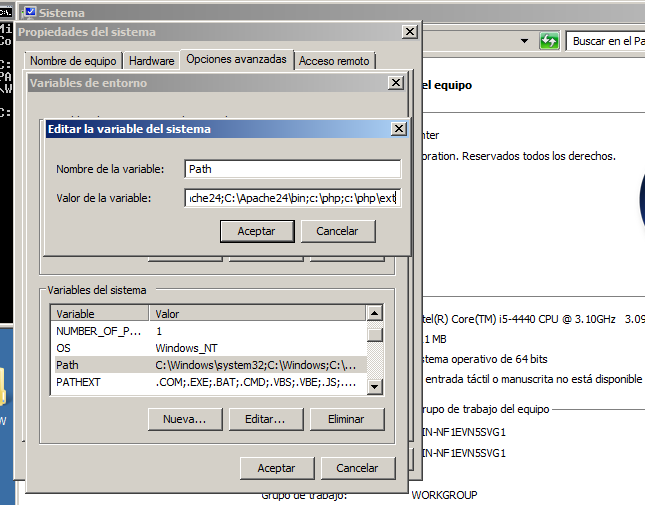645x505 pixels.
Task: Click the 'Nombre de la variable' field with Path
Action: [292, 169]
